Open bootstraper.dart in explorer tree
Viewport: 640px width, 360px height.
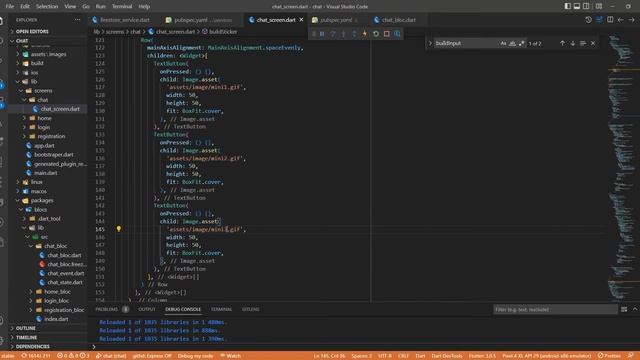click(48, 155)
